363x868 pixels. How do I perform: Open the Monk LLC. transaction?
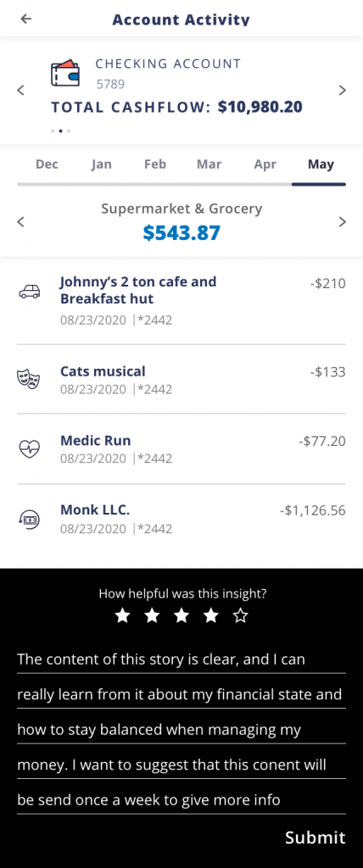point(181,520)
